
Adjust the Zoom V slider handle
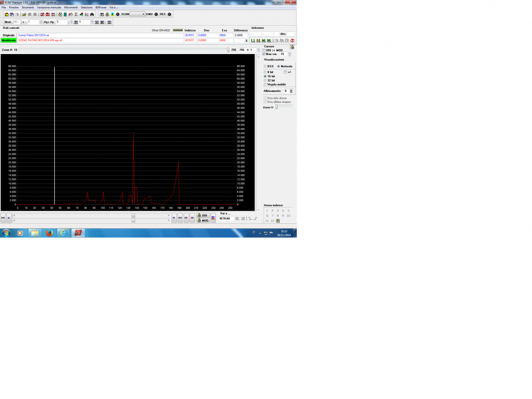[276, 106]
